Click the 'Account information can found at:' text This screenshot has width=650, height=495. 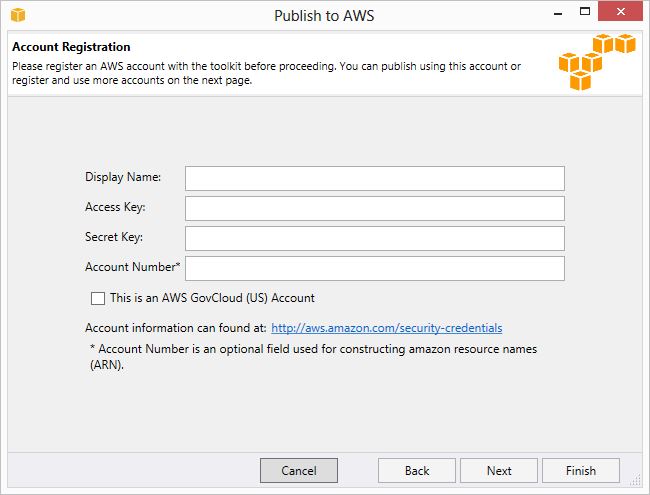pyautogui.click(x=176, y=328)
